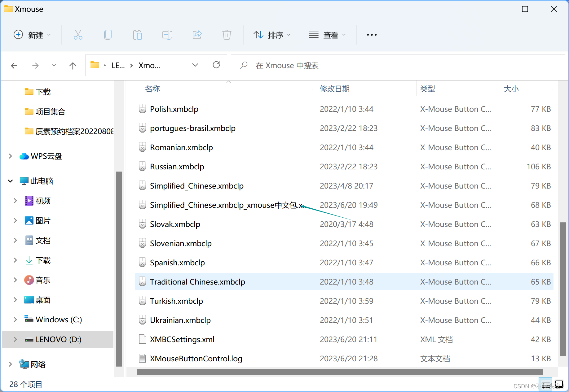Click the Share icon in toolbar
This screenshot has width=569, height=392.
click(x=197, y=35)
